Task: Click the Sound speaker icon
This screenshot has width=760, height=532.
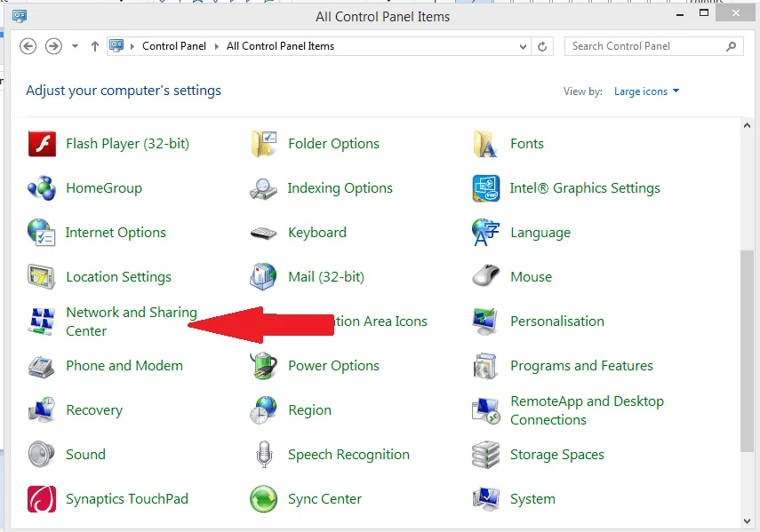Action: click(42, 455)
